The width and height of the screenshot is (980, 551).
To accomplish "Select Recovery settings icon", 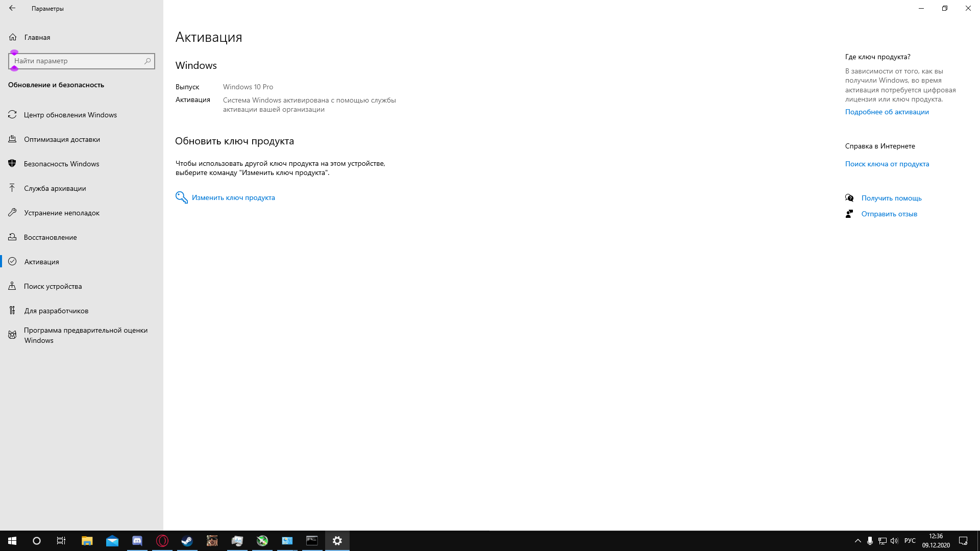I will (12, 237).
